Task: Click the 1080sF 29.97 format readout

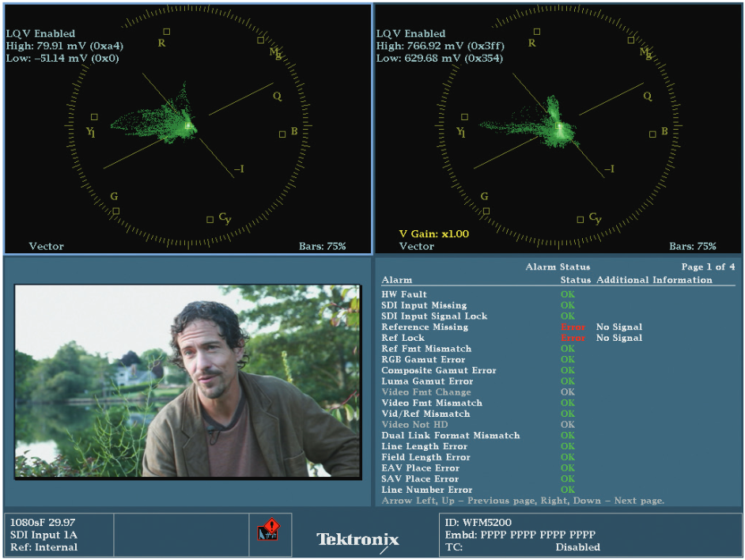Action: (42, 522)
